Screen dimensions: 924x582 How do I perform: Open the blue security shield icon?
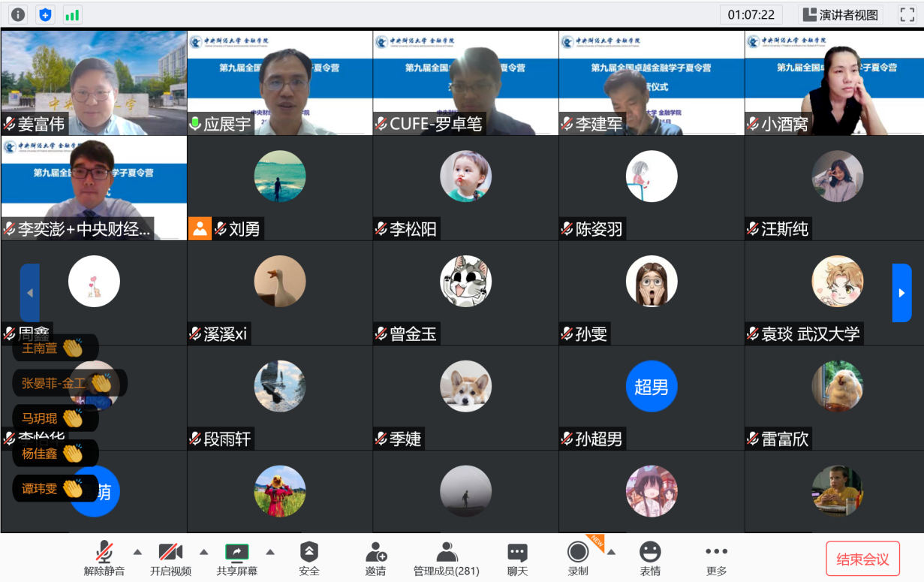[45, 14]
